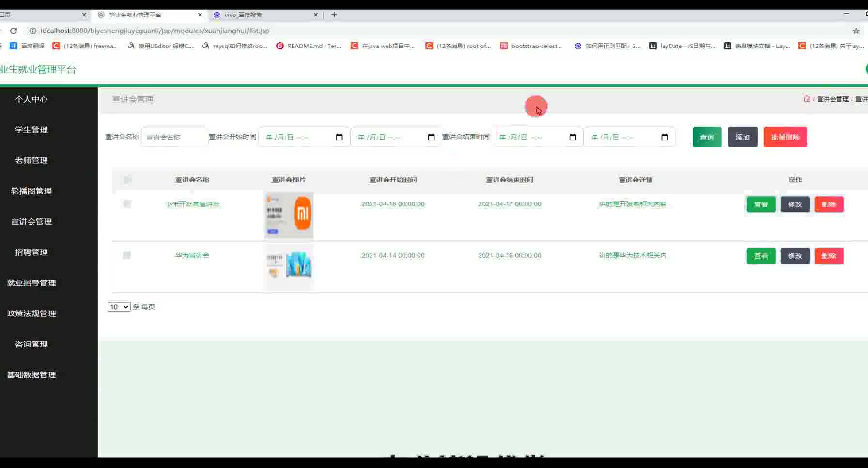Click the 添加 add button
Viewport: 868px width, 468px height.
click(x=743, y=137)
